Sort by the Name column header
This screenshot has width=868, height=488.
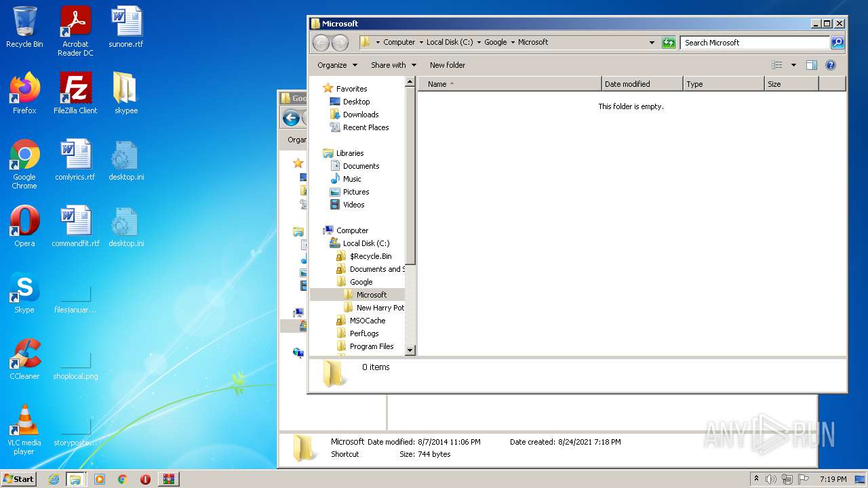click(509, 84)
